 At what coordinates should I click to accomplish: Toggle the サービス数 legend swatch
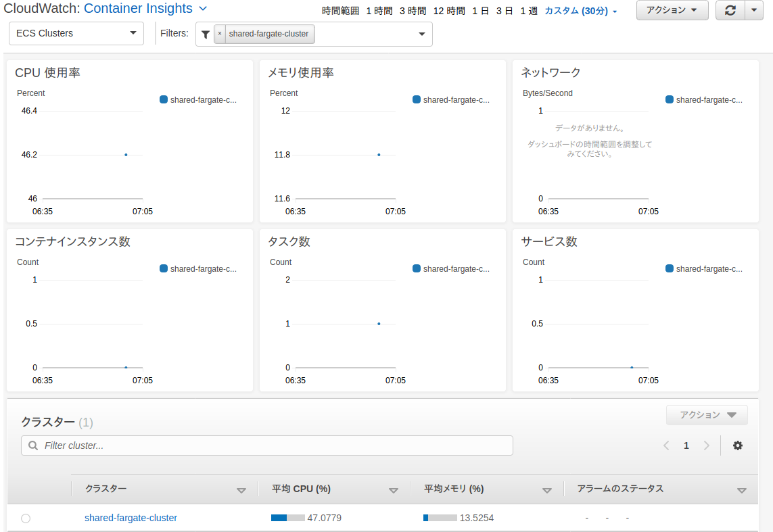coord(670,268)
